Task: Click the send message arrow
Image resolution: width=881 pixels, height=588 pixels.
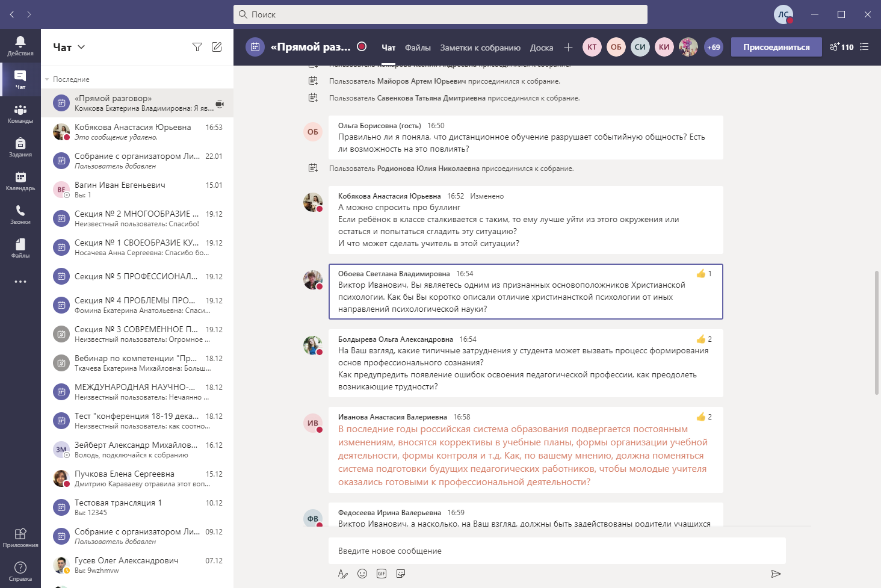Action: (x=776, y=574)
